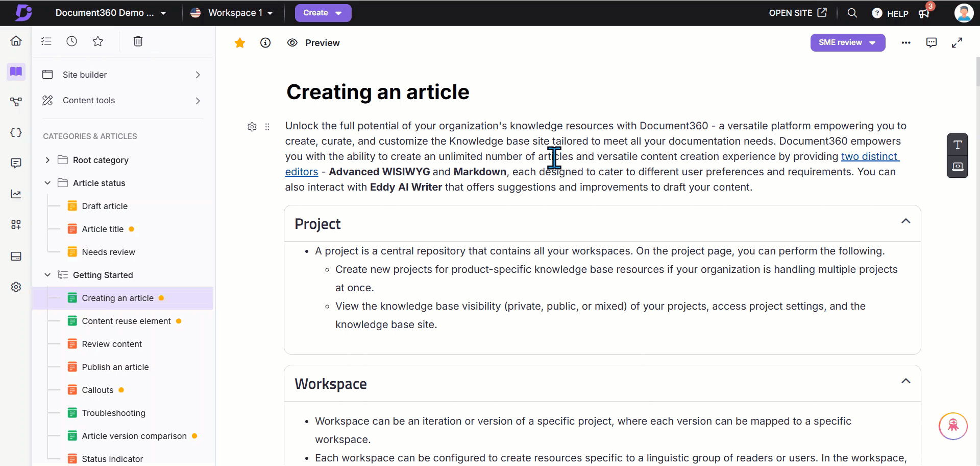Image resolution: width=980 pixels, height=466 pixels.
Task: Click the code view icon on right panel
Action: pyautogui.click(x=958, y=167)
